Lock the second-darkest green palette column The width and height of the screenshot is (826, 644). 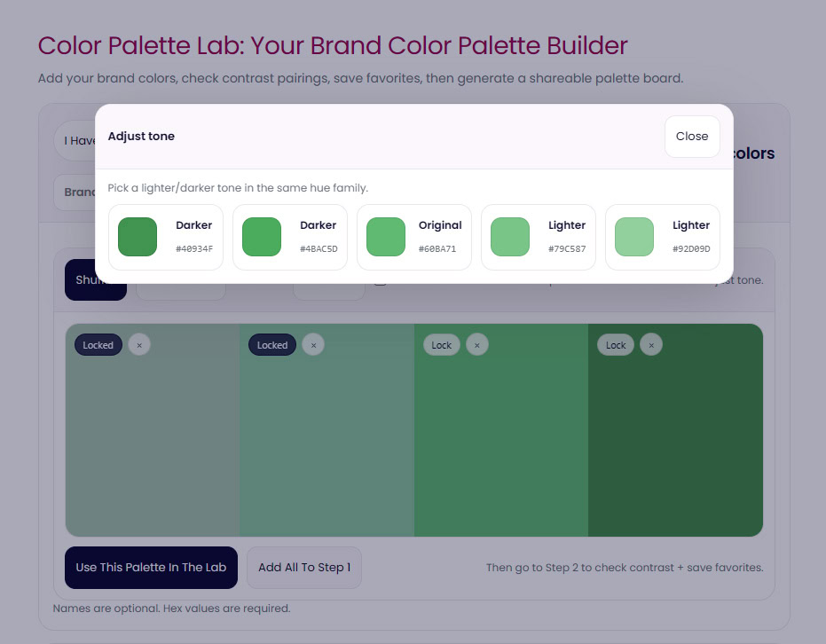click(x=442, y=345)
